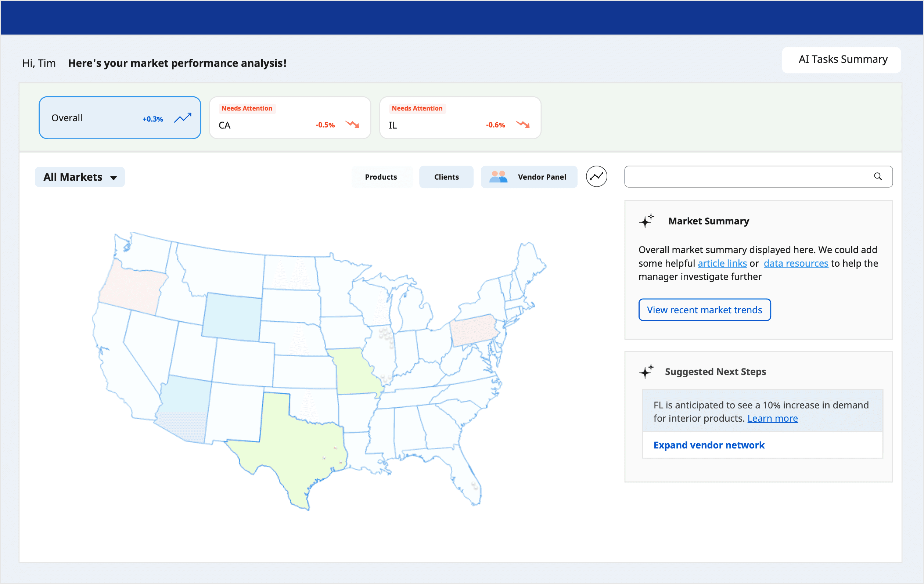The image size is (924, 584).
Task: Click the IL downward trend arrow
Action: pos(523,124)
